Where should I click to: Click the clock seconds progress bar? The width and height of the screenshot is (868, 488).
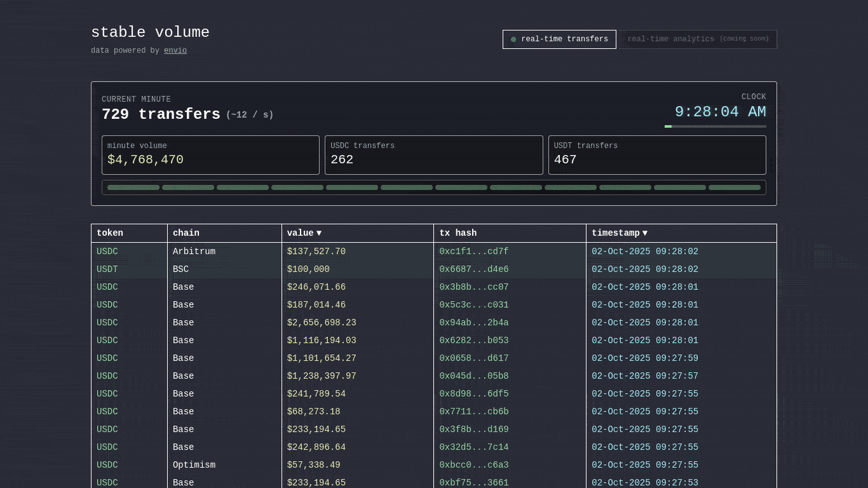pyautogui.click(x=715, y=126)
